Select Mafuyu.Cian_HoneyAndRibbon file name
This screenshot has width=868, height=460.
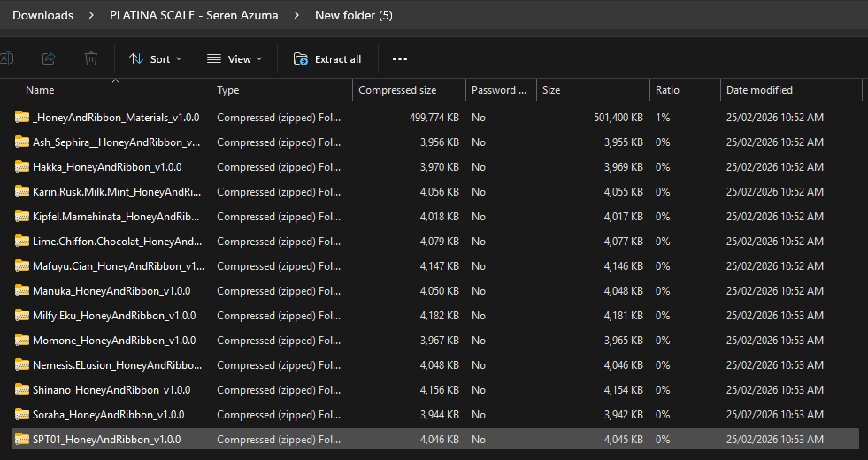tap(119, 265)
